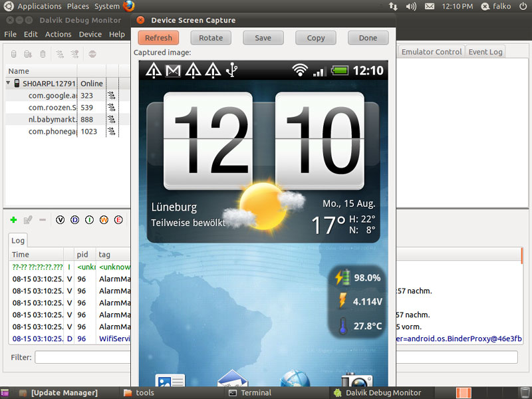The width and height of the screenshot is (532, 399).
Task: Open Firefox from the top panel
Action: [128, 6]
